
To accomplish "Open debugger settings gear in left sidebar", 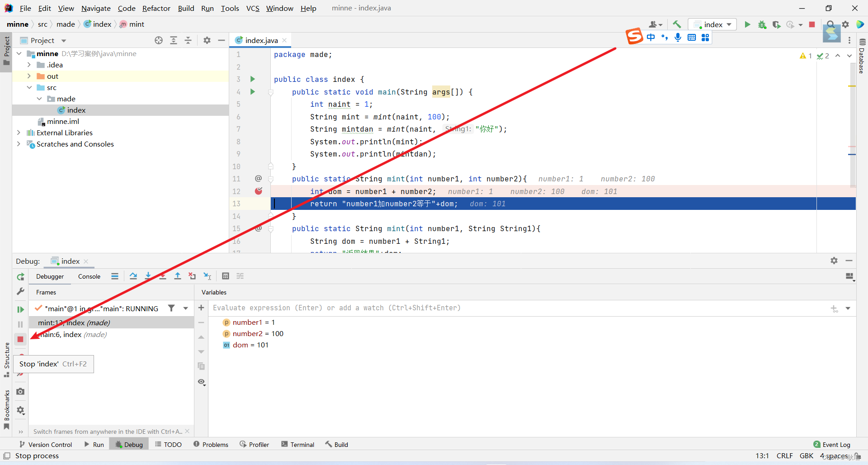I will (x=20, y=410).
